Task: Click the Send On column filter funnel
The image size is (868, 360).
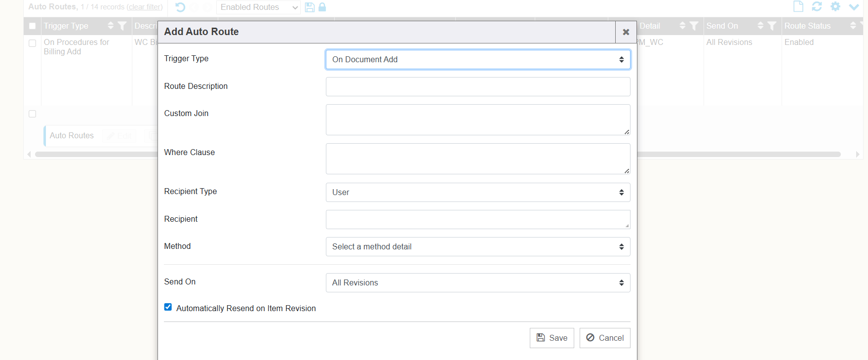Action: pos(772,26)
